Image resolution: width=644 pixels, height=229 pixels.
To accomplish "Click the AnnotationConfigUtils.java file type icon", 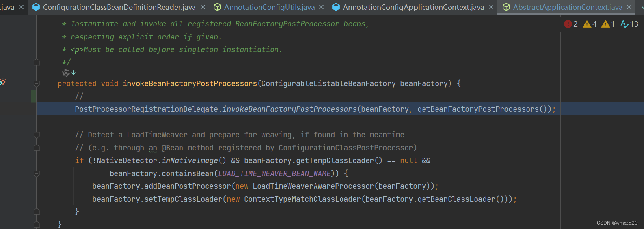I will click(217, 7).
